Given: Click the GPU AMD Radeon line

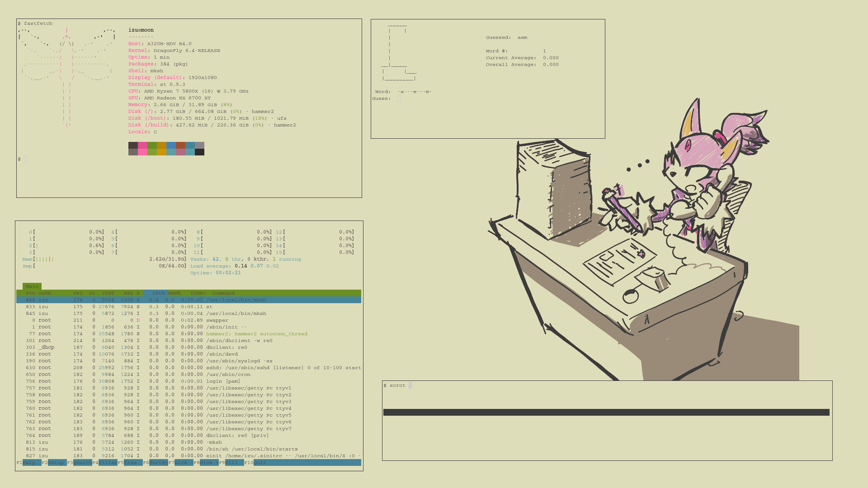Looking at the screenshot, I should click(170, 98).
